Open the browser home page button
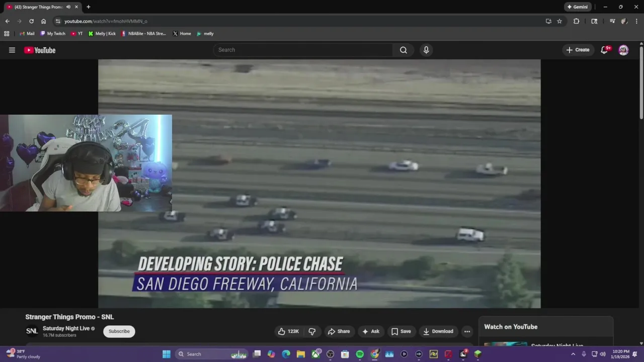This screenshot has height=362, width=644. click(x=43, y=21)
